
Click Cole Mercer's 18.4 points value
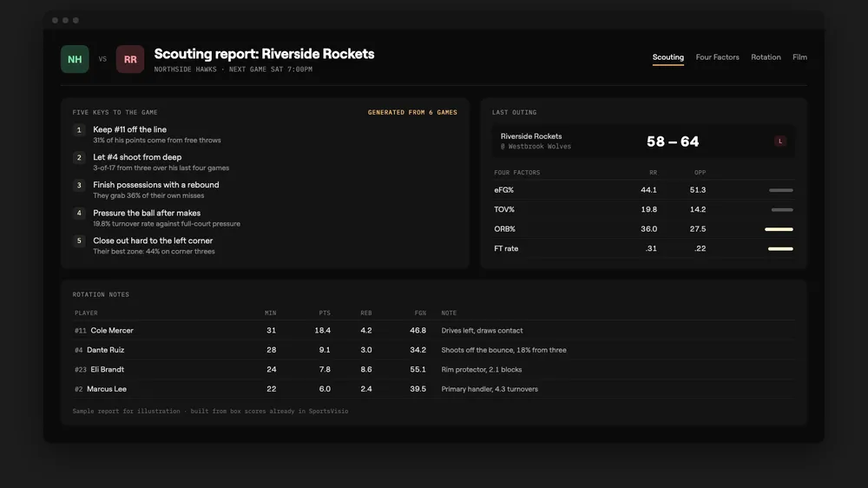322,331
